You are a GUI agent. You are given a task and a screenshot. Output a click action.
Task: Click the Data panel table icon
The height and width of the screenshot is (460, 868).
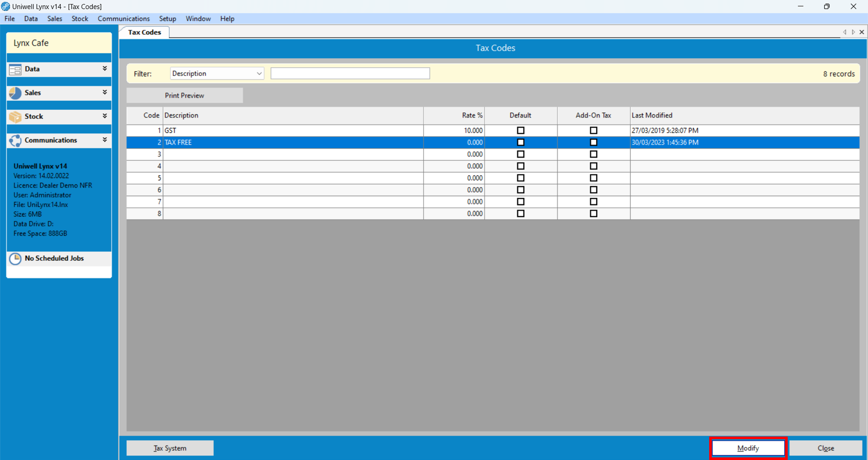(15, 69)
